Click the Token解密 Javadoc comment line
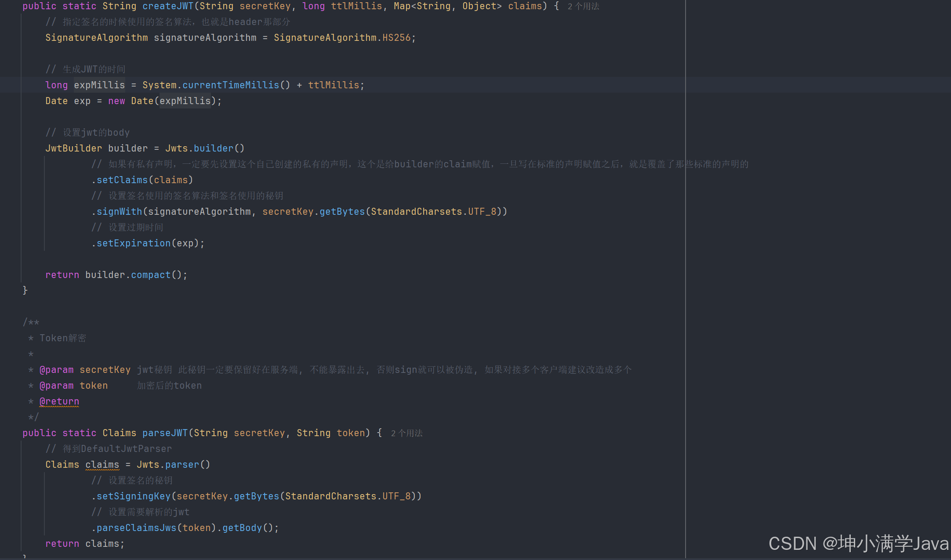This screenshot has width=951, height=560. [62, 338]
